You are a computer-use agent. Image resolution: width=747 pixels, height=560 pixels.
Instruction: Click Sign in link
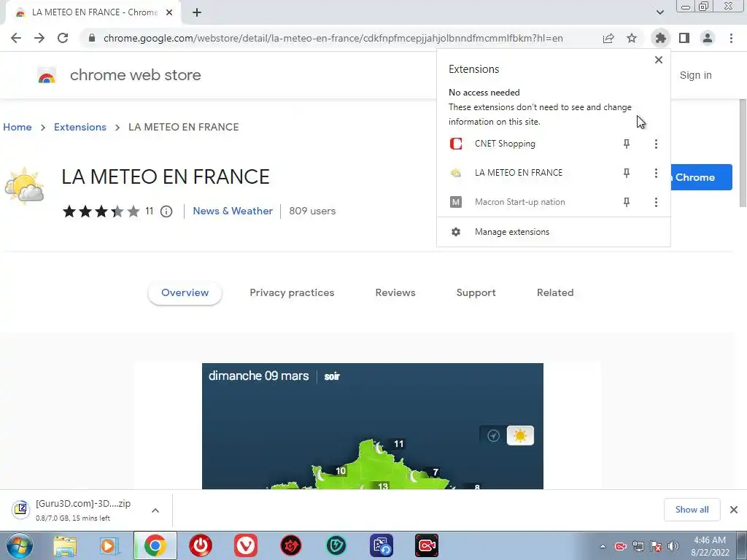pyautogui.click(x=695, y=75)
